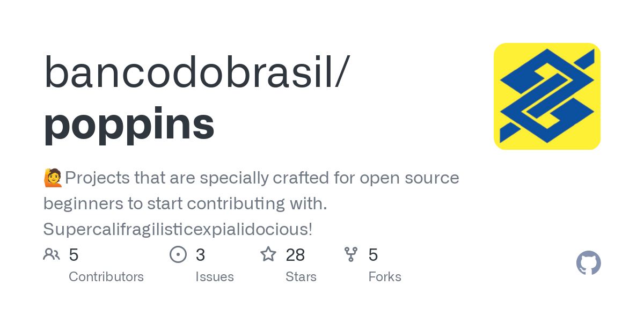Click the Contributors people icon
644x322 pixels.
[52, 254]
